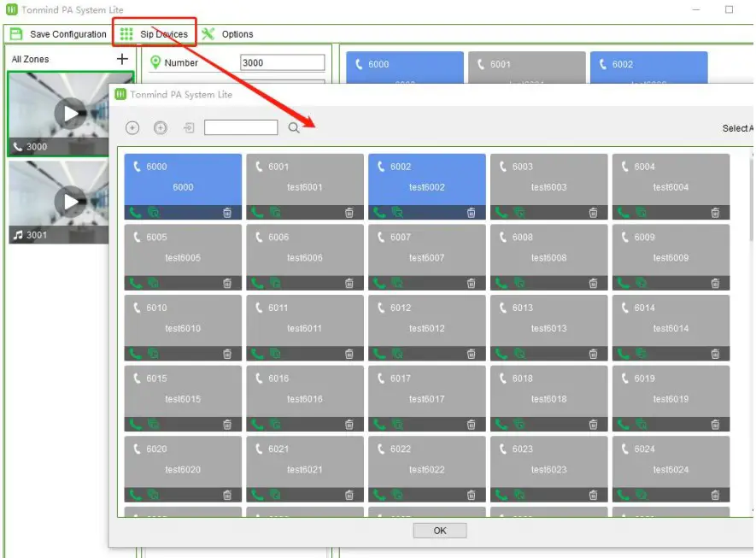Image resolution: width=756 pixels, height=558 pixels.
Task: Confirm the device list with OK
Action: pyautogui.click(x=439, y=530)
